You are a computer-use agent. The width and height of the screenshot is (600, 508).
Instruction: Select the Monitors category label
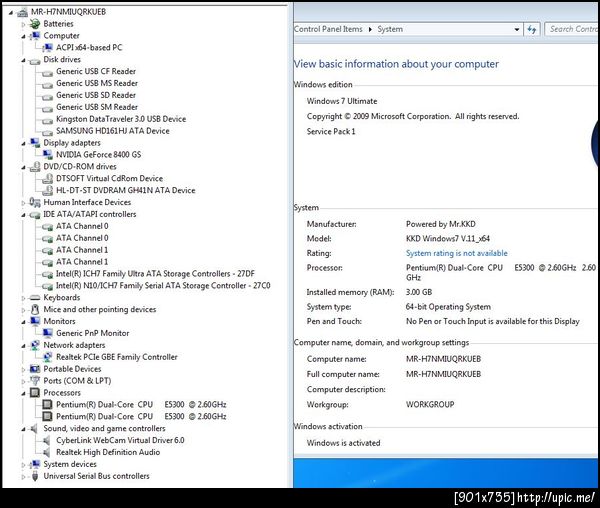(59, 321)
